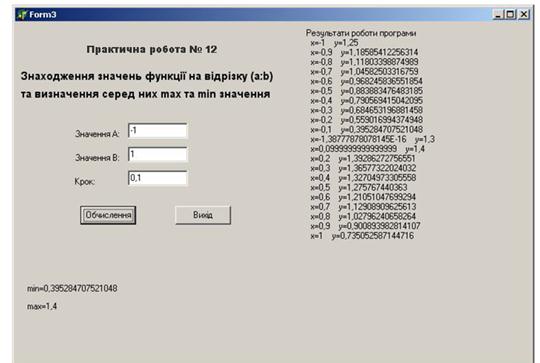Close the Form3 window

[524, 14]
